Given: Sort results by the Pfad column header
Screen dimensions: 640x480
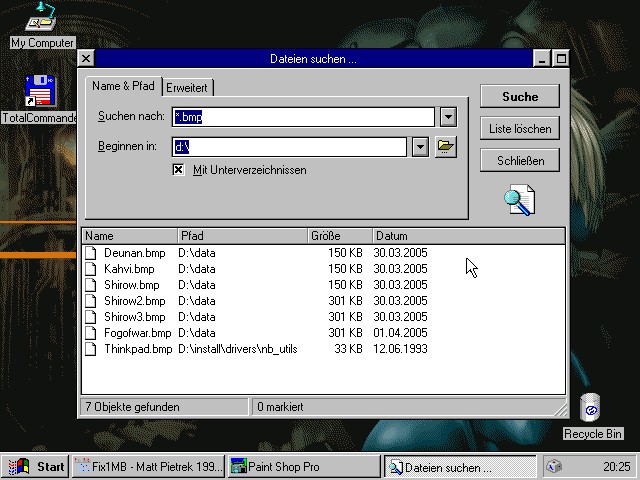Looking at the screenshot, I should coord(242,236).
